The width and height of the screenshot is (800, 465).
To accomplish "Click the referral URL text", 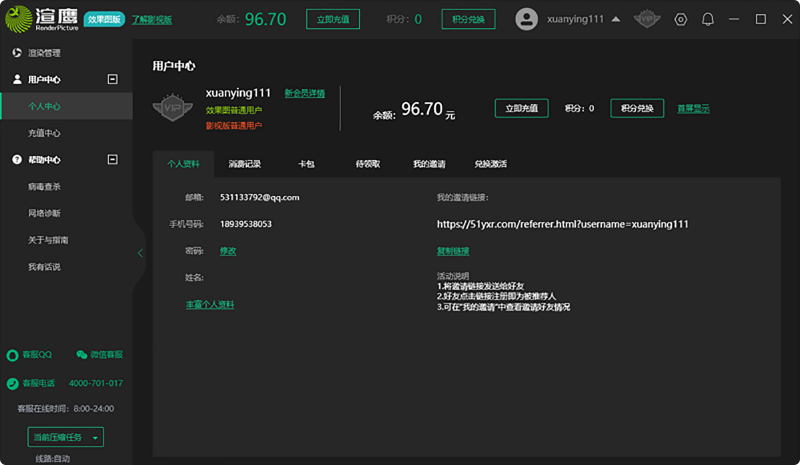I will coord(562,224).
